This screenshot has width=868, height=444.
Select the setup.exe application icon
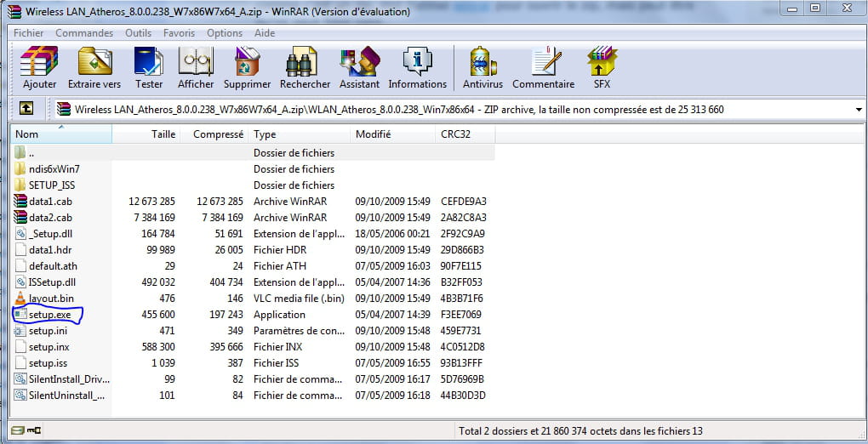click(x=20, y=315)
